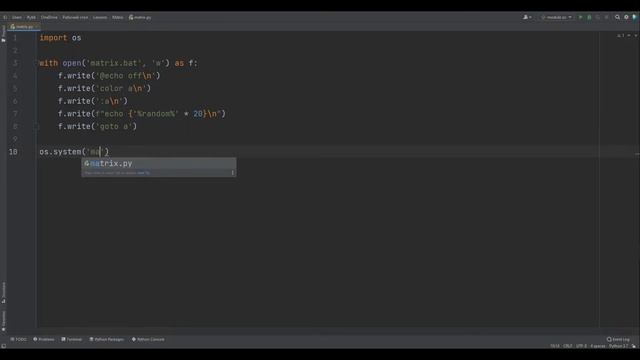This screenshot has width=640, height=360.
Task: Go to next highlighted problem arrow
Action: [636, 36]
